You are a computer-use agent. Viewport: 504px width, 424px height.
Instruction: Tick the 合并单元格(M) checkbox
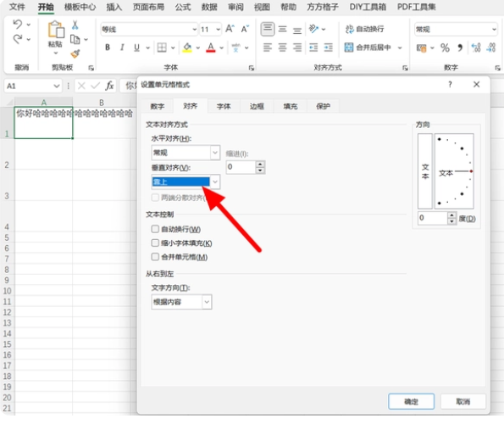coord(155,257)
